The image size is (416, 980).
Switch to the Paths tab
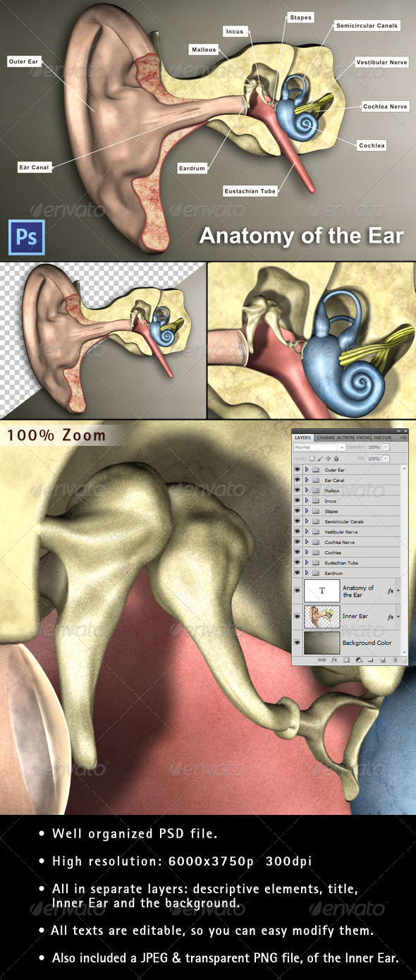click(364, 437)
